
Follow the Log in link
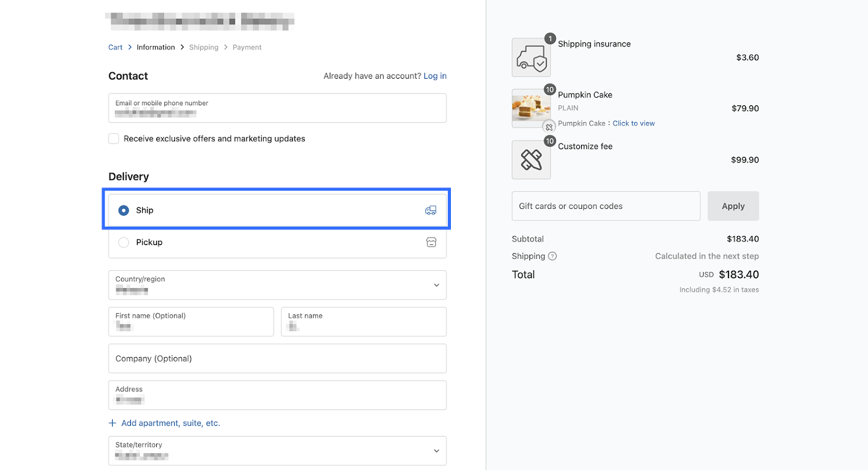(x=435, y=76)
